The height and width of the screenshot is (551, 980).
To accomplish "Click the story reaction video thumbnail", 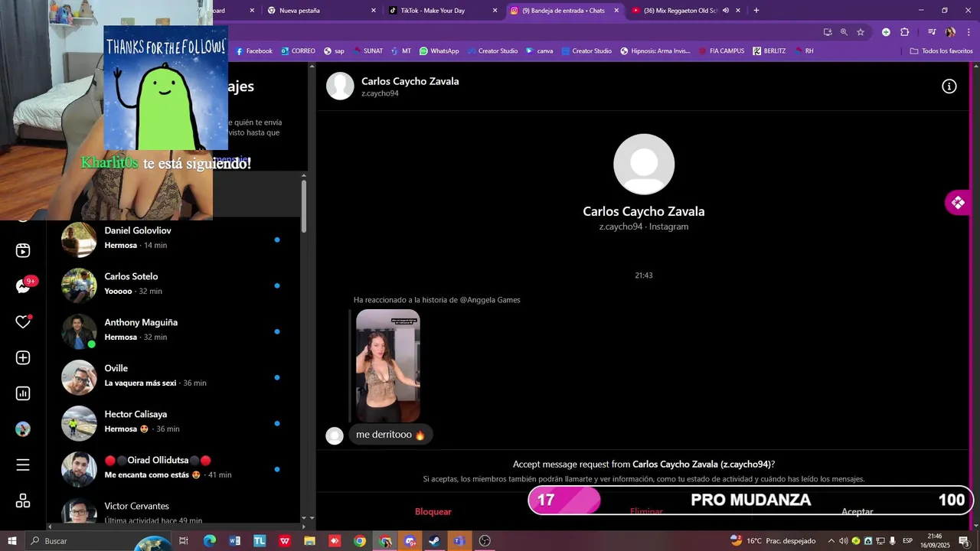I will point(387,365).
